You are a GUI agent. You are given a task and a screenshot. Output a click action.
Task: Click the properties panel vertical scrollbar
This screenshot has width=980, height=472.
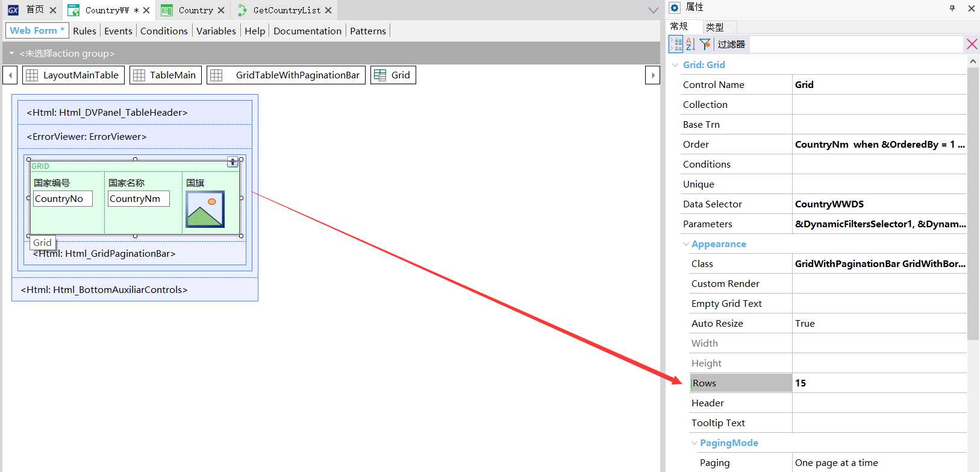[973, 204]
